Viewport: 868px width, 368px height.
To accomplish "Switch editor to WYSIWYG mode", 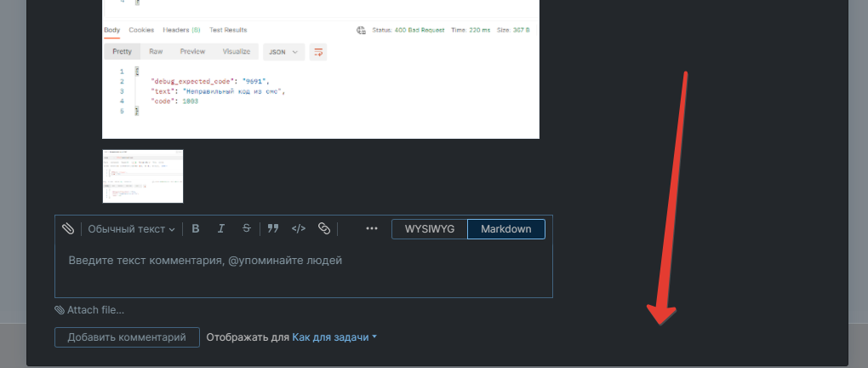I will 430,229.
